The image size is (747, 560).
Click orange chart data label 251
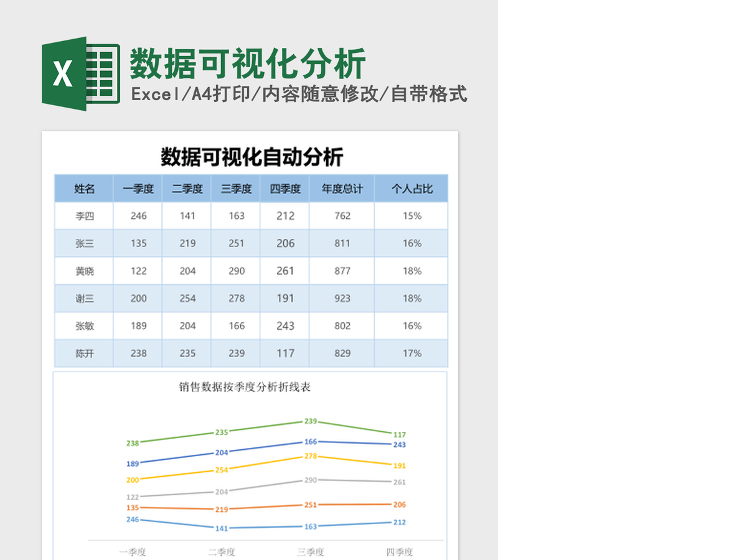point(311,505)
